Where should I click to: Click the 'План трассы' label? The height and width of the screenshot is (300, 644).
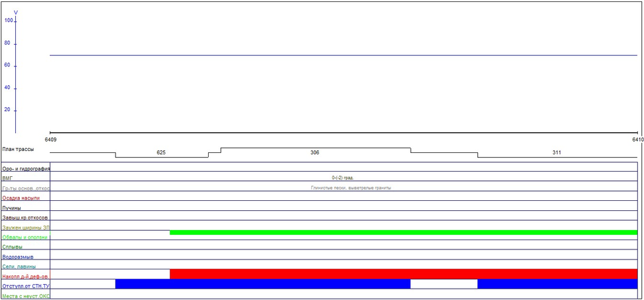coord(18,149)
